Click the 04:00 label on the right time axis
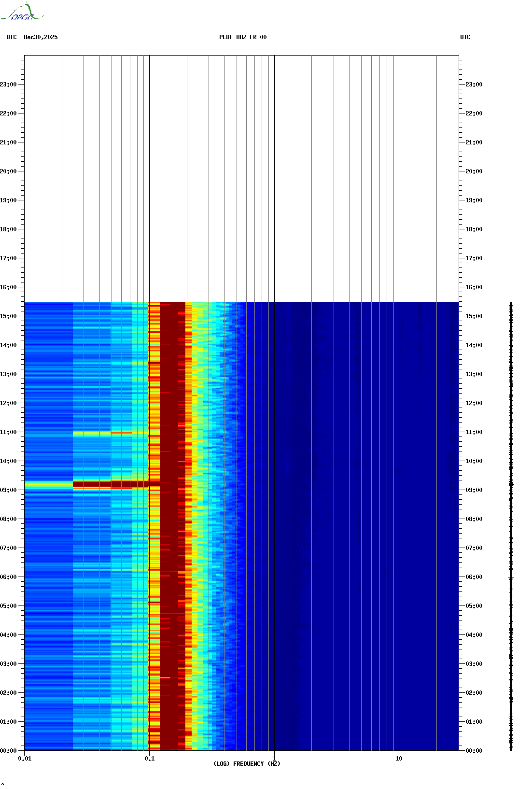Viewport: 532px width, 789px height. tap(474, 635)
